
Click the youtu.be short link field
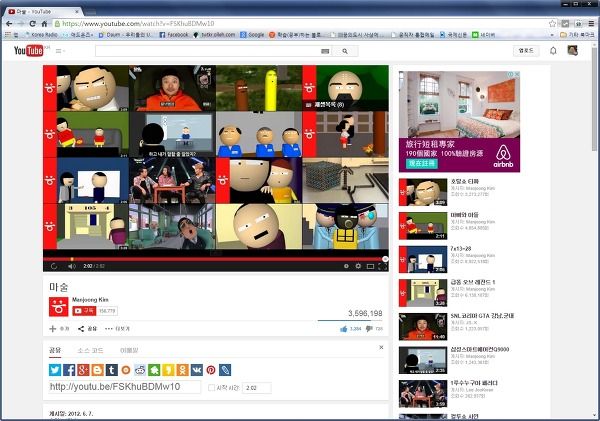click(125, 387)
